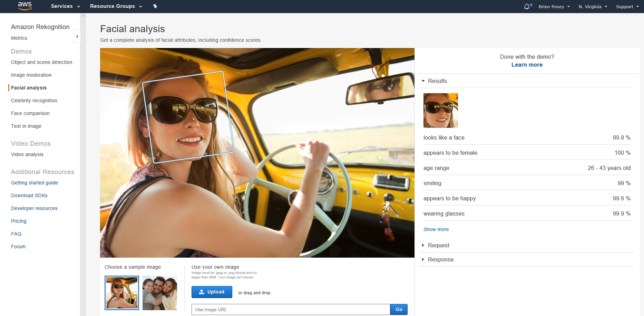Open the Brien Posey account menu
644x316 pixels.
click(x=553, y=6)
